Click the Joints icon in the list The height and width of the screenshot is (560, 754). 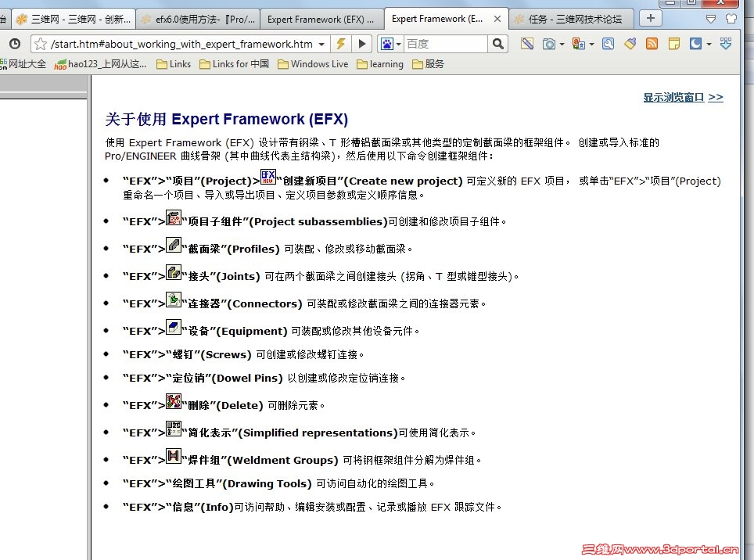click(x=174, y=272)
